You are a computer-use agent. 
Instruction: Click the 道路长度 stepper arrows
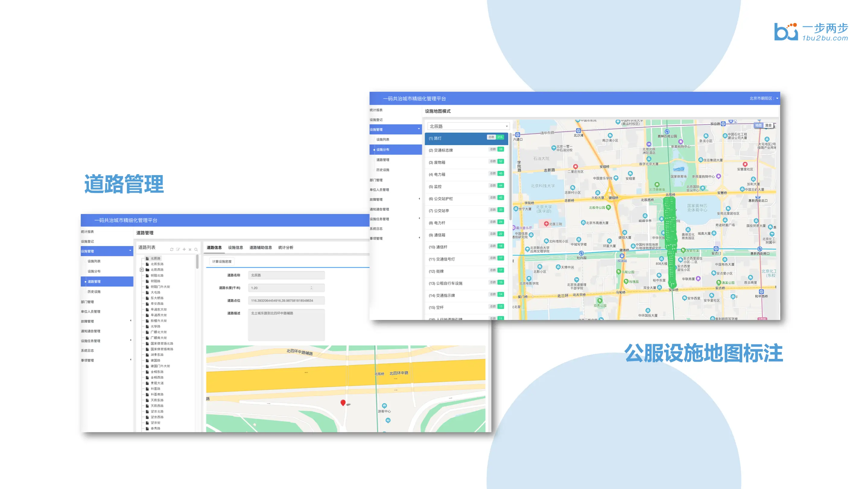click(x=311, y=288)
